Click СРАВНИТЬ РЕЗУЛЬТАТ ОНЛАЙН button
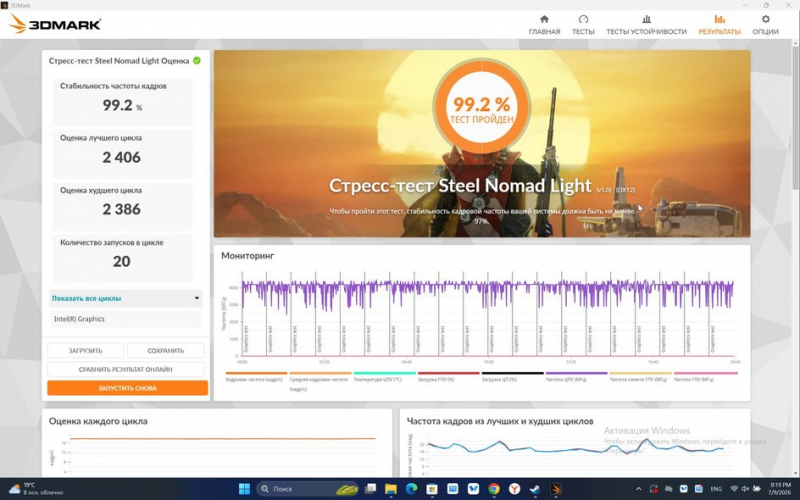The height and width of the screenshot is (500, 800). [x=126, y=369]
